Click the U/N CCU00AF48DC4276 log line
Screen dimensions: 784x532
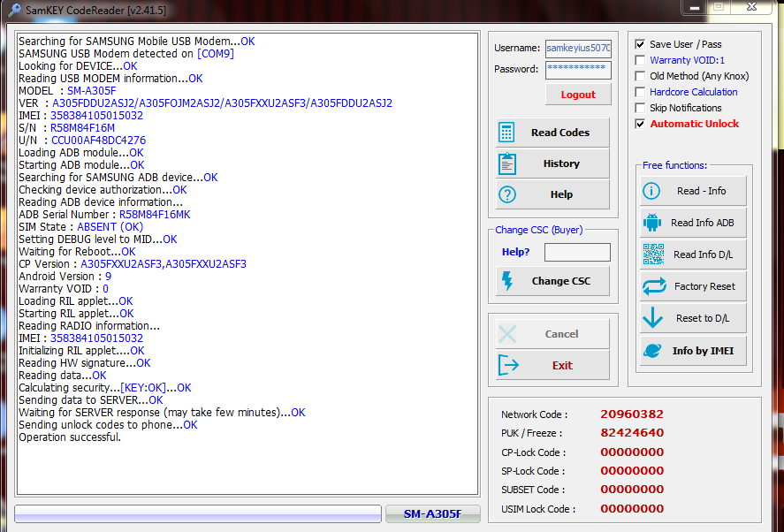coord(82,140)
